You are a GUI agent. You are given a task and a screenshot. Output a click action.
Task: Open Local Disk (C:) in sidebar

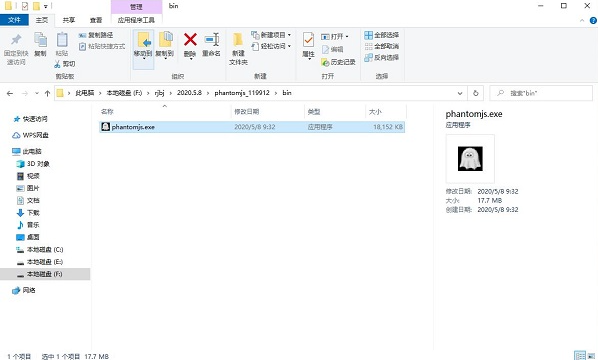(x=40, y=250)
